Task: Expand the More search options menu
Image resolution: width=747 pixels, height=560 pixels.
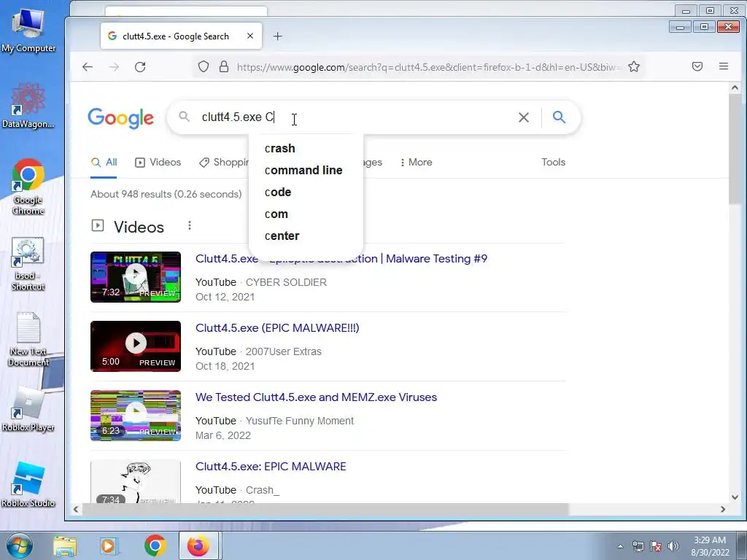Action: pyautogui.click(x=416, y=163)
